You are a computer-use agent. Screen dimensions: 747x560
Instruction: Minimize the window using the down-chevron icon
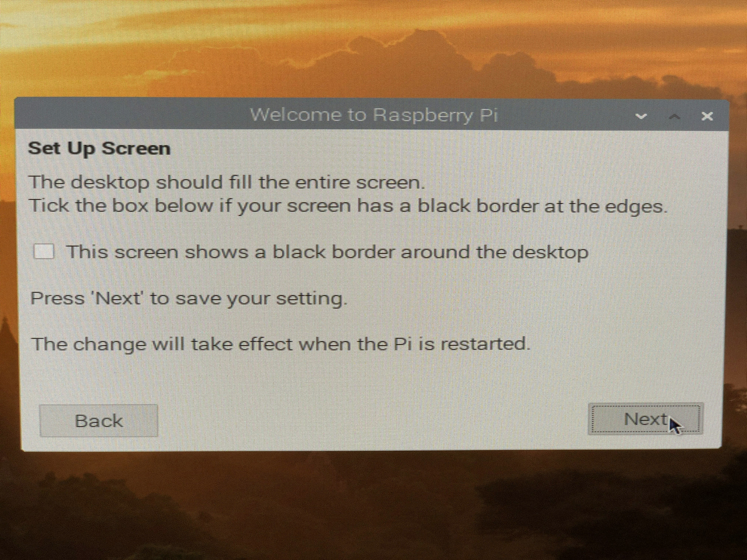(641, 116)
